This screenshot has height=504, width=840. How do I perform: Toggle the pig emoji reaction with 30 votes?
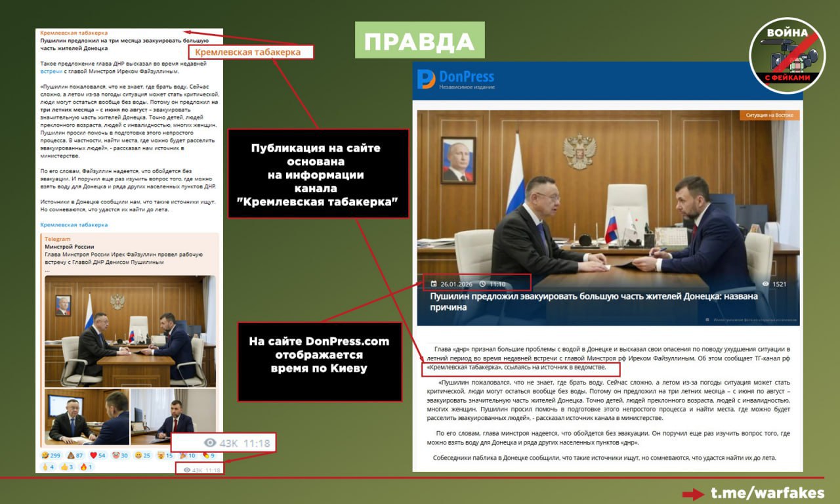[115, 455]
